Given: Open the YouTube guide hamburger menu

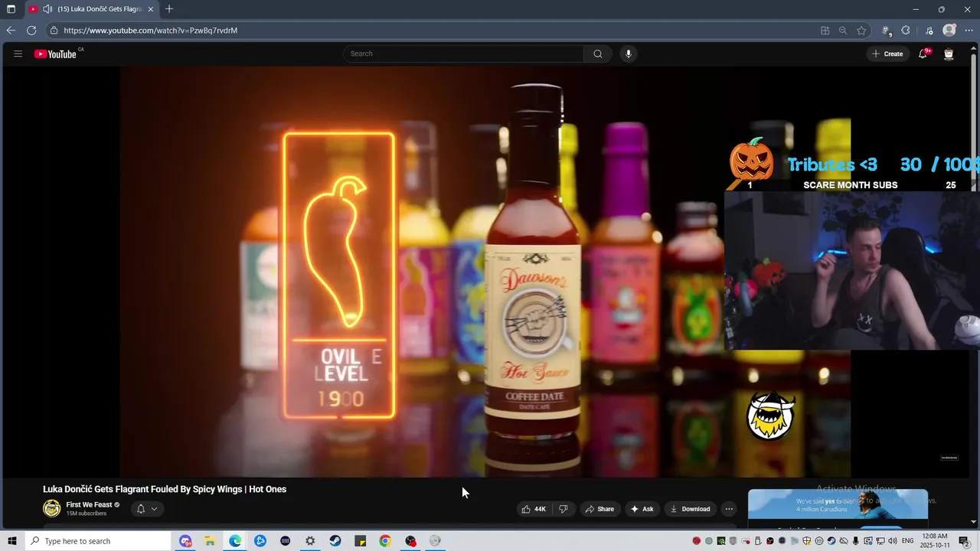Looking at the screenshot, I should coord(18,54).
